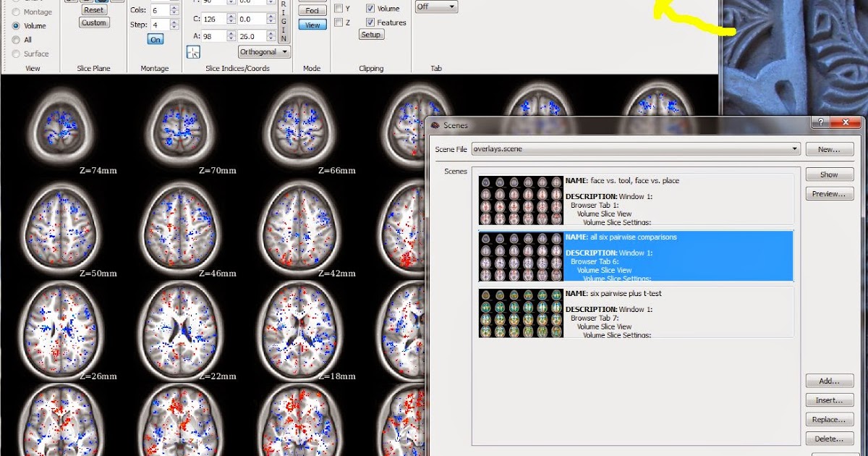Open the Tab yoking dropdown set to Off
Viewport: 868px width, 456px height.
[x=435, y=6]
